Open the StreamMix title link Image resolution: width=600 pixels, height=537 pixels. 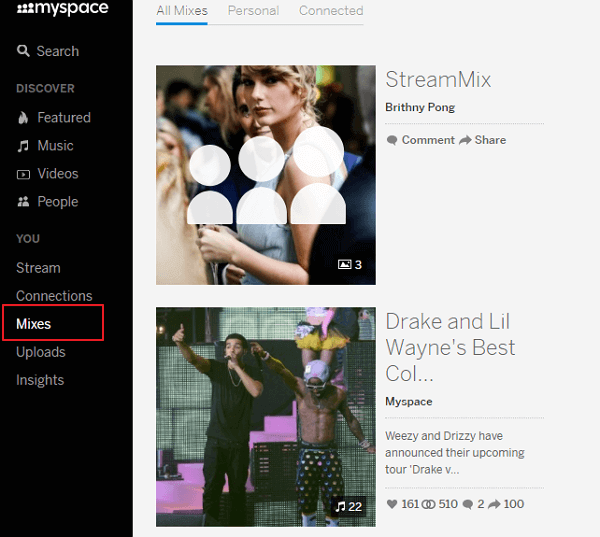pos(438,80)
